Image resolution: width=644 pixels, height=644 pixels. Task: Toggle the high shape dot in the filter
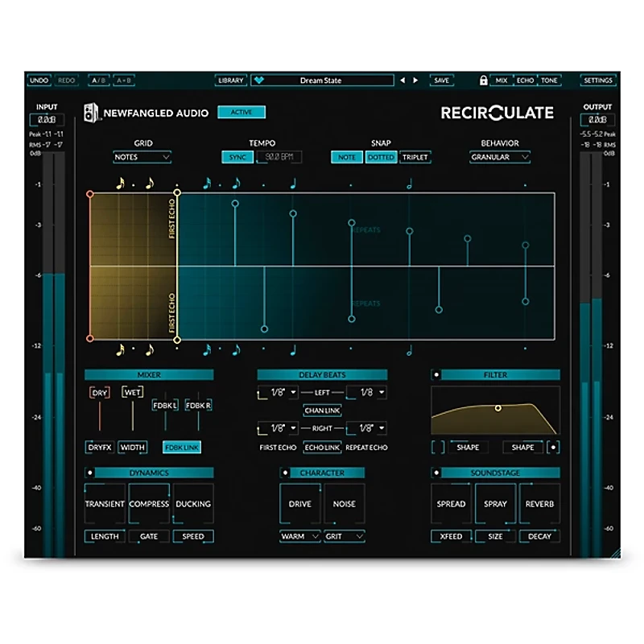point(553,448)
